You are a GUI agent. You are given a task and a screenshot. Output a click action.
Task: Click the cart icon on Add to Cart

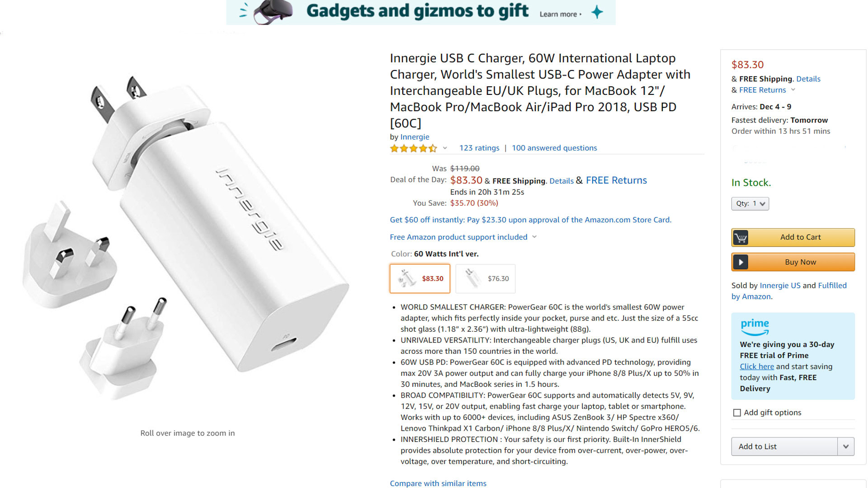coord(740,238)
